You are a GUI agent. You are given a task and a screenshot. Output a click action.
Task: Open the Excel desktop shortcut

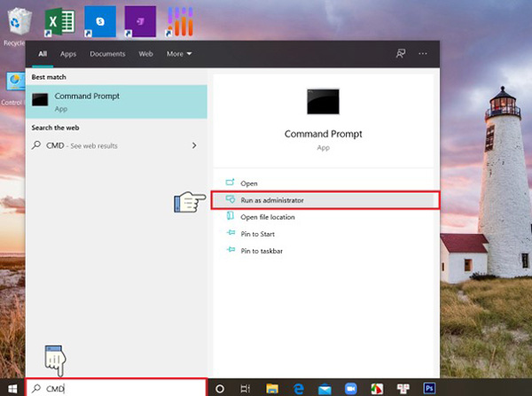coord(59,21)
